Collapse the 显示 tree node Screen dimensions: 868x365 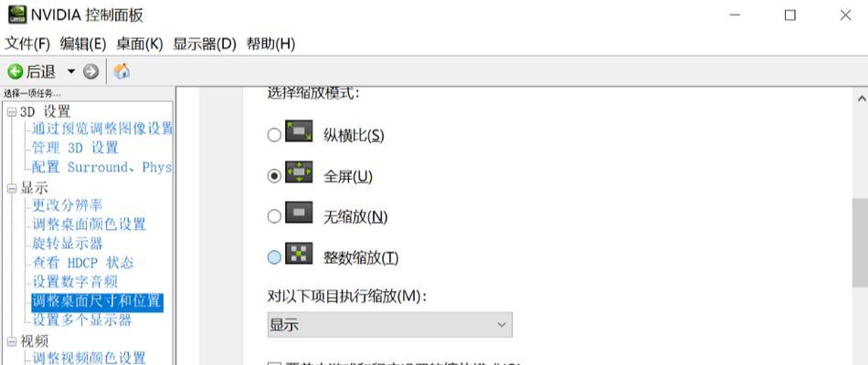pyautogui.click(x=12, y=189)
